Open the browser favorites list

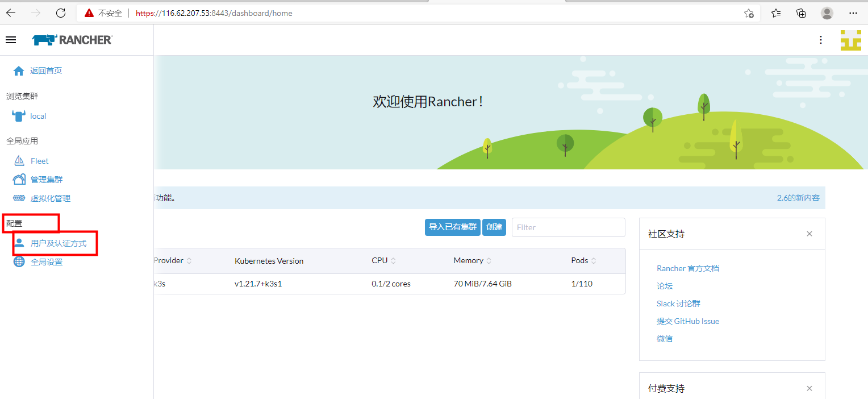click(776, 13)
